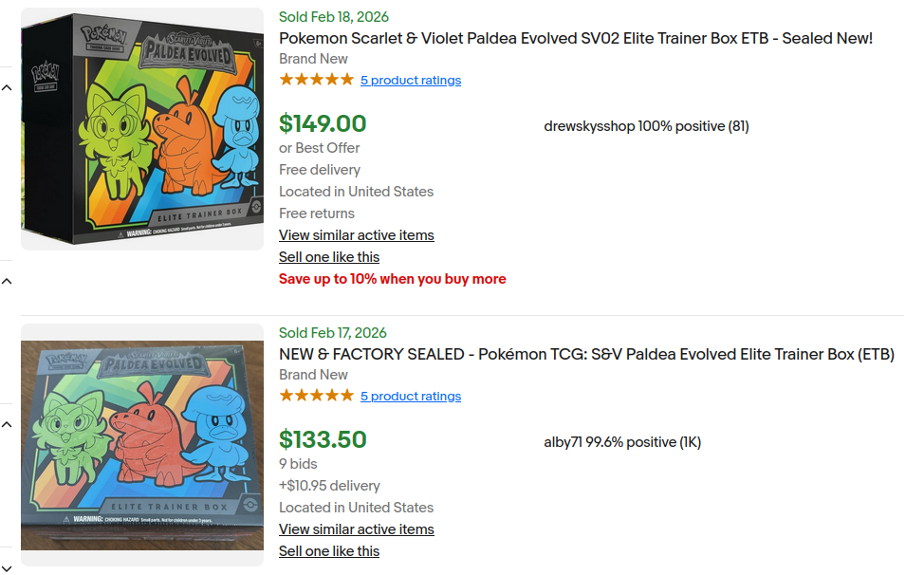The image size is (924, 575).
Task: Expand the down chevron at bottom left
Action: [x=7, y=567]
